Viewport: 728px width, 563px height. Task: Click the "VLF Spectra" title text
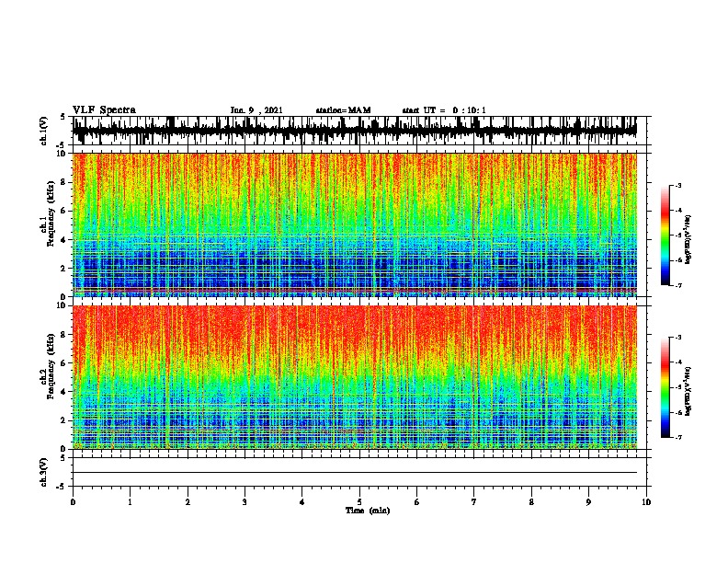(x=104, y=110)
